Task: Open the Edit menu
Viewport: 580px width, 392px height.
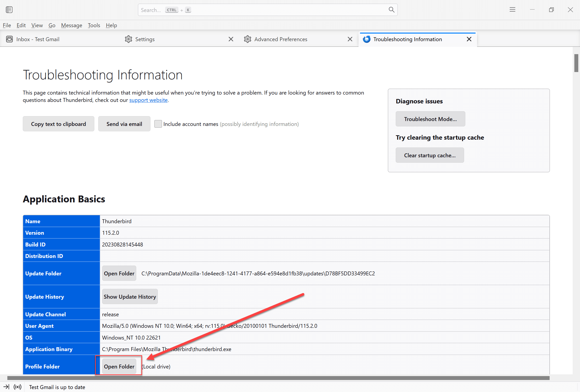Action: (x=21, y=25)
